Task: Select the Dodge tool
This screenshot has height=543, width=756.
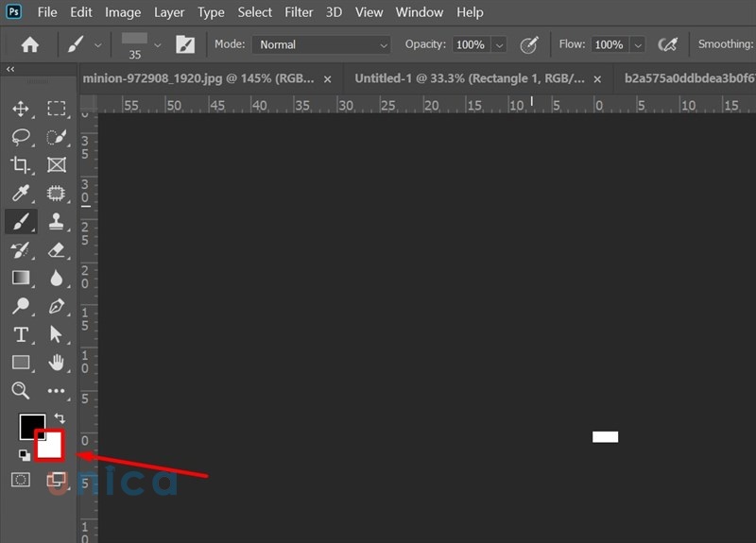Action: (21, 306)
